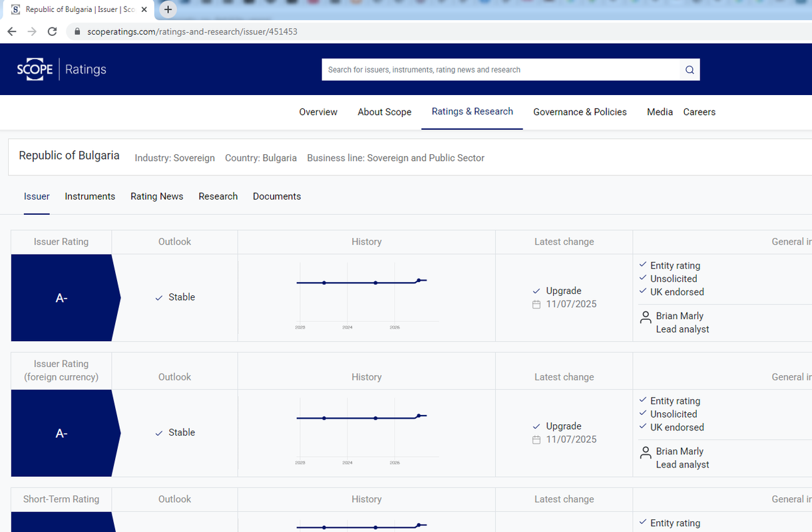Open the Media menu

[660, 112]
